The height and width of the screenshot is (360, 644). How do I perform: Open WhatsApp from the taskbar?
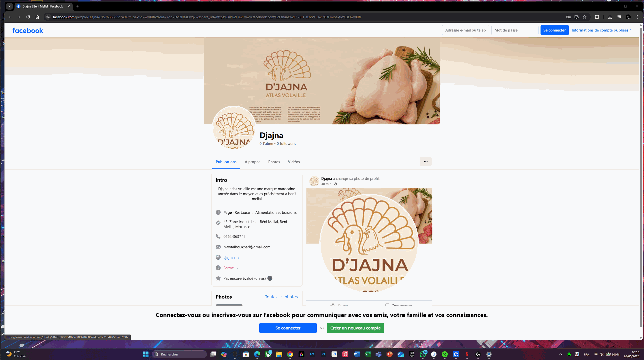point(423,354)
